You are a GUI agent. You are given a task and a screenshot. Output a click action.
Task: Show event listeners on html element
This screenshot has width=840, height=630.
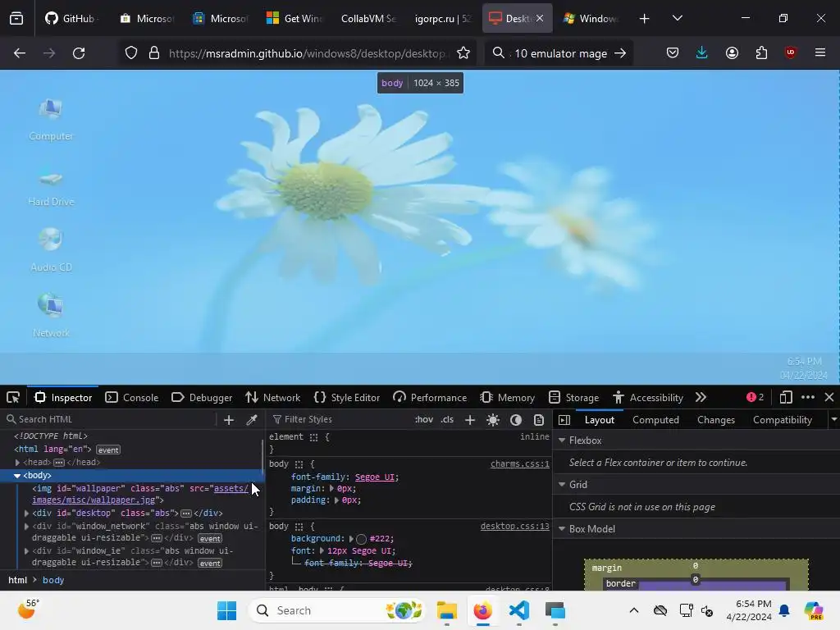(108, 450)
